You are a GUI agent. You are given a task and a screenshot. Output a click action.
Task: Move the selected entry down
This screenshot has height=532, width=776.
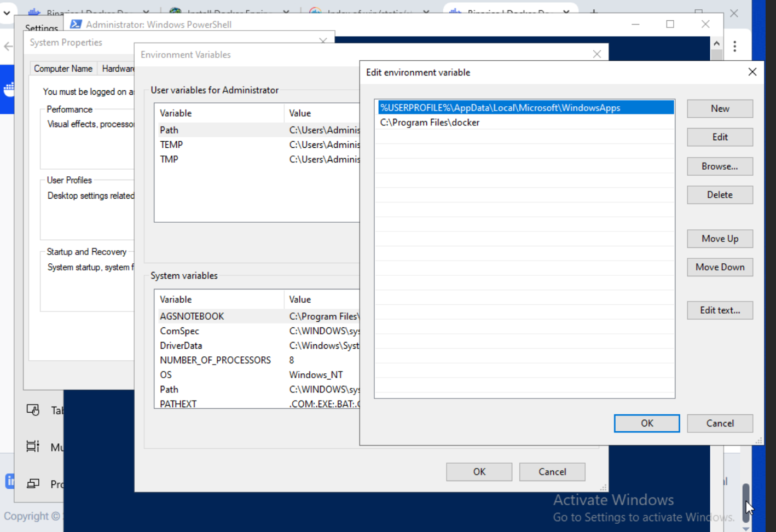[720, 267]
